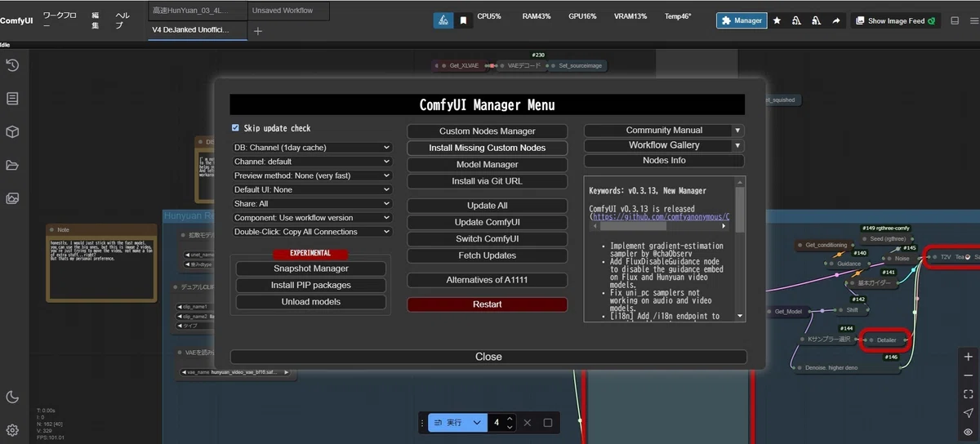The width and height of the screenshot is (980, 444).
Task: Open Component: Use workflow version dropdown
Action: pos(312,218)
